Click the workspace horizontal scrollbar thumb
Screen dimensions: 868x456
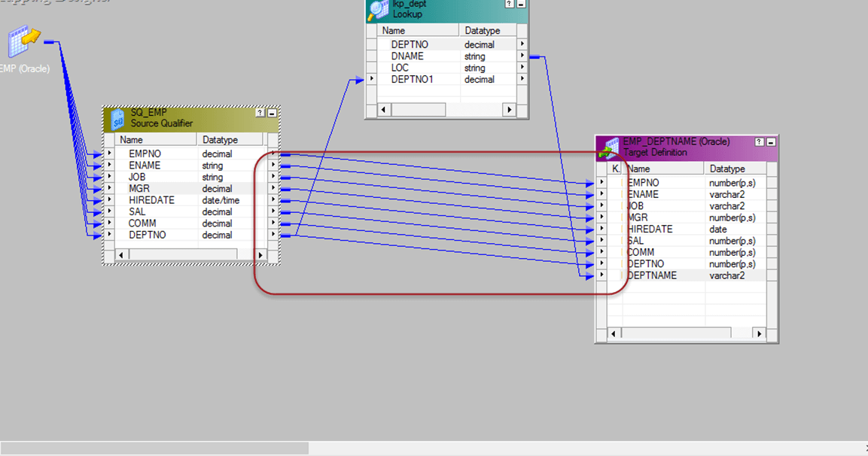tap(154, 448)
